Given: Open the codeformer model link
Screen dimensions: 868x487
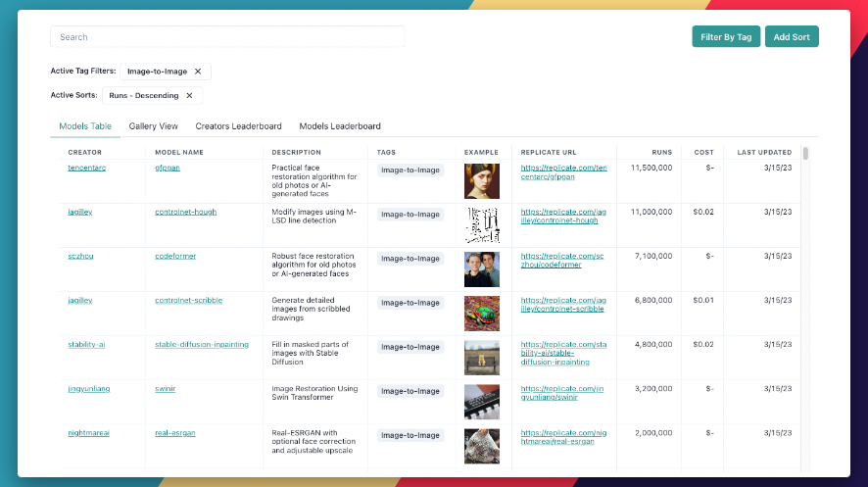Looking at the screenshot, I should click(175, 256).
